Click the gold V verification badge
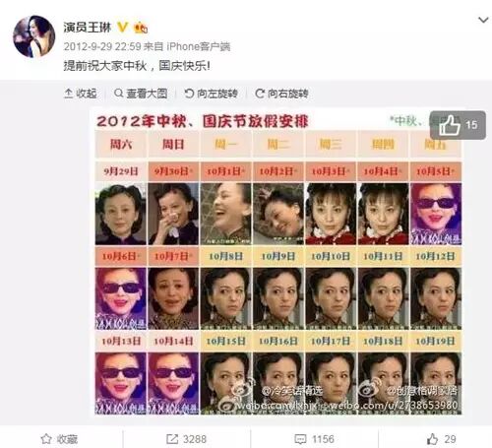This screenshot has width=492, height=448. 122,28
